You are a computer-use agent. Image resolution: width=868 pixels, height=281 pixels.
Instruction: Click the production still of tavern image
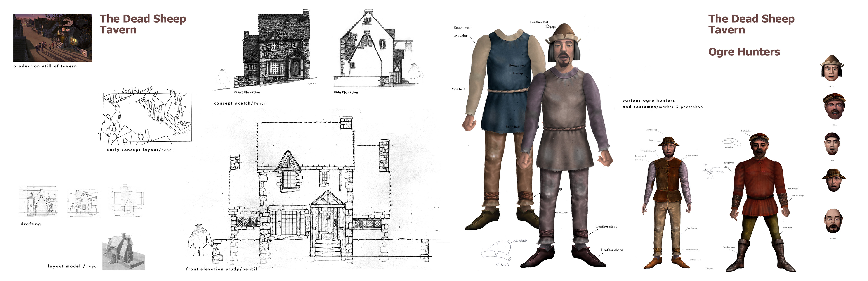(x=53, y=38)
